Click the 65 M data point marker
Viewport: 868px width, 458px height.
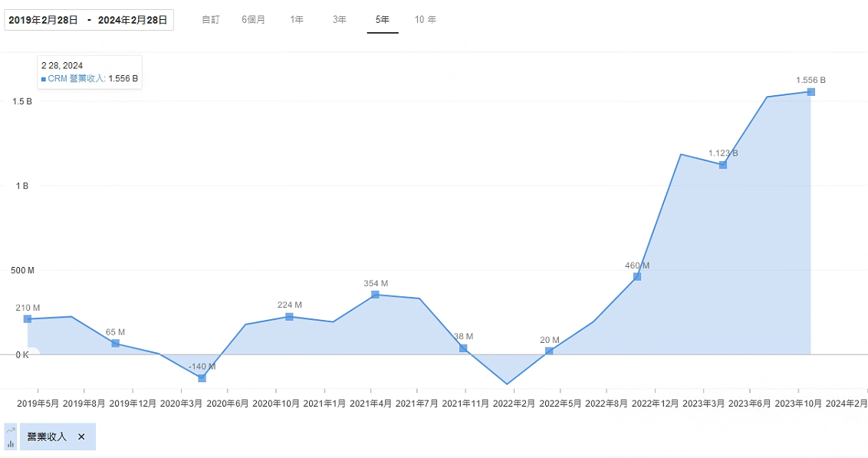[115, 344]
